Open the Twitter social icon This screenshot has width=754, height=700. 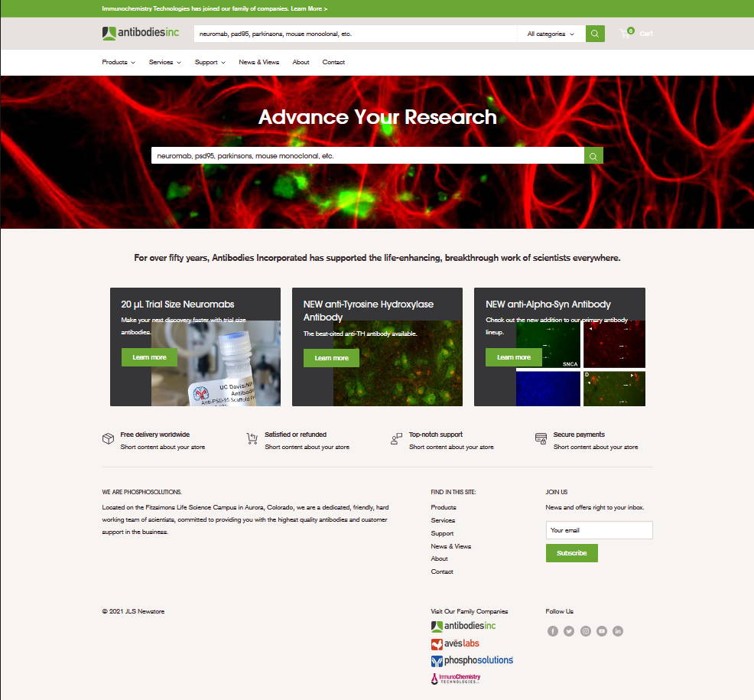[x=569, y=631]
